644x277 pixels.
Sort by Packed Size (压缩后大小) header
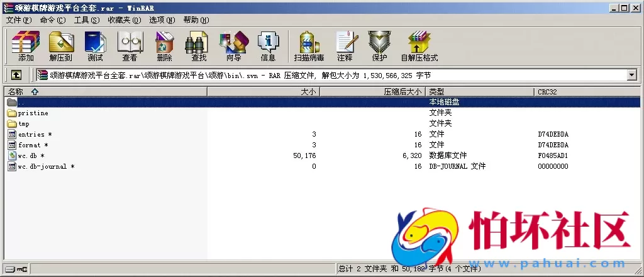point(373,92)
